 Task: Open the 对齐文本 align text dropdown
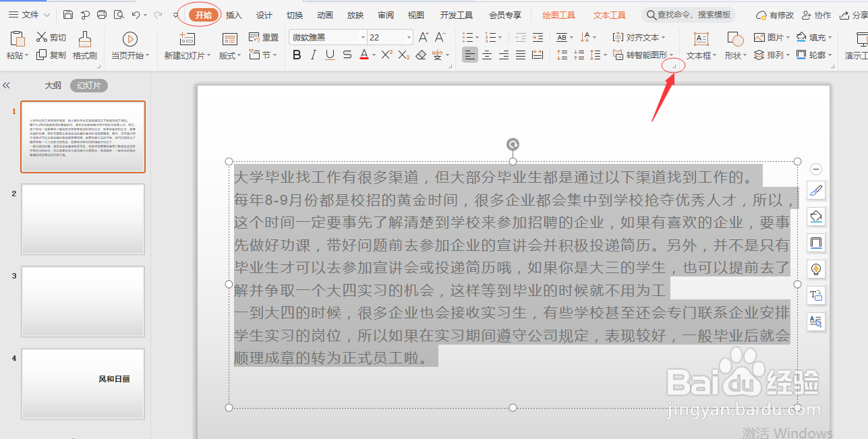click(639, 38)
